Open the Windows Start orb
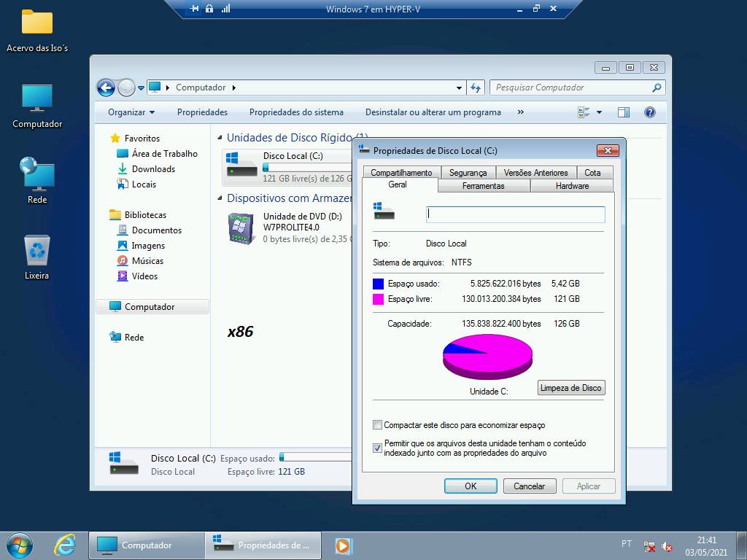 (x=19, y=545)
